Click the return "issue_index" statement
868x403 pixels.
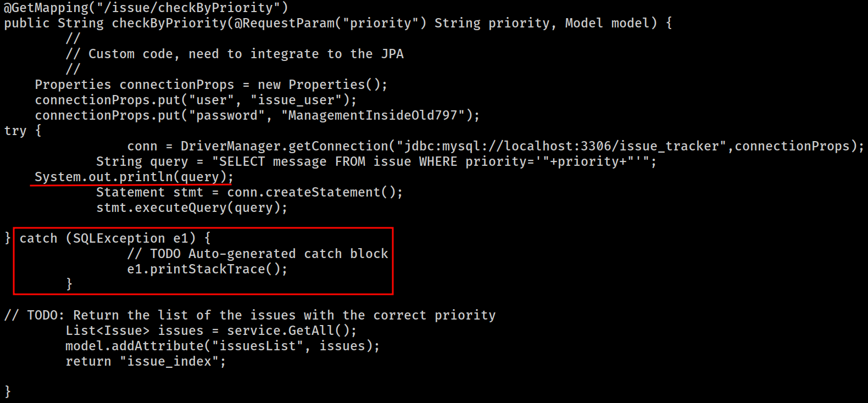pyautogui.click(x=146, y=361)
